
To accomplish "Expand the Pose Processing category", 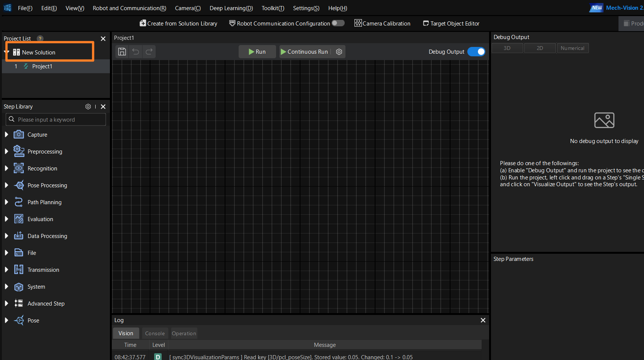I will 6,185.
